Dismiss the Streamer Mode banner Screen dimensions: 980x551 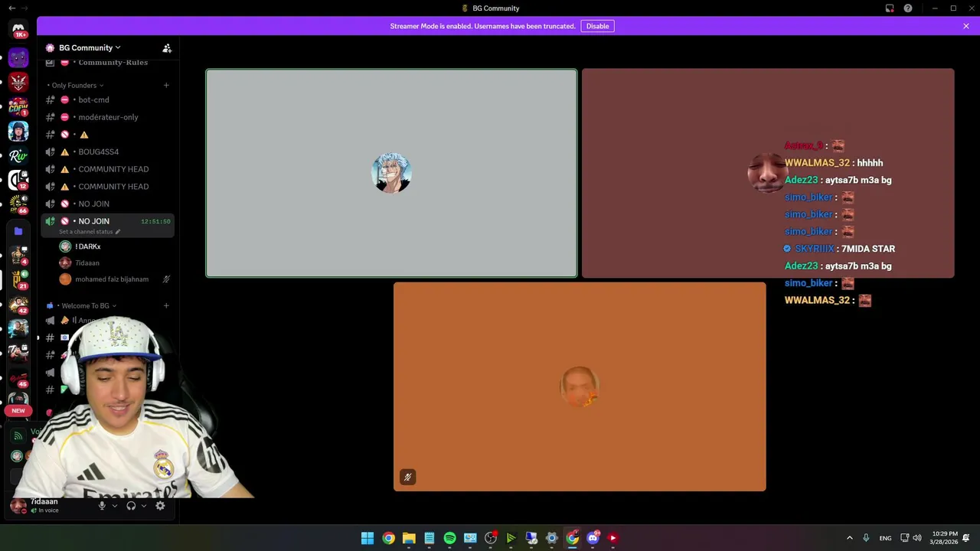[x=966, y=26]
